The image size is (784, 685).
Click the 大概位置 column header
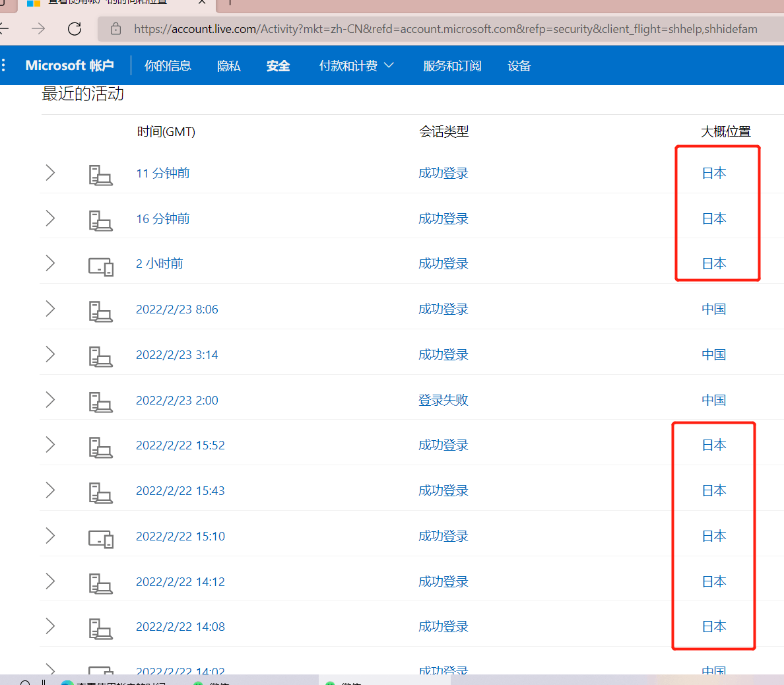pyautogui.click(x=725, y=131)
